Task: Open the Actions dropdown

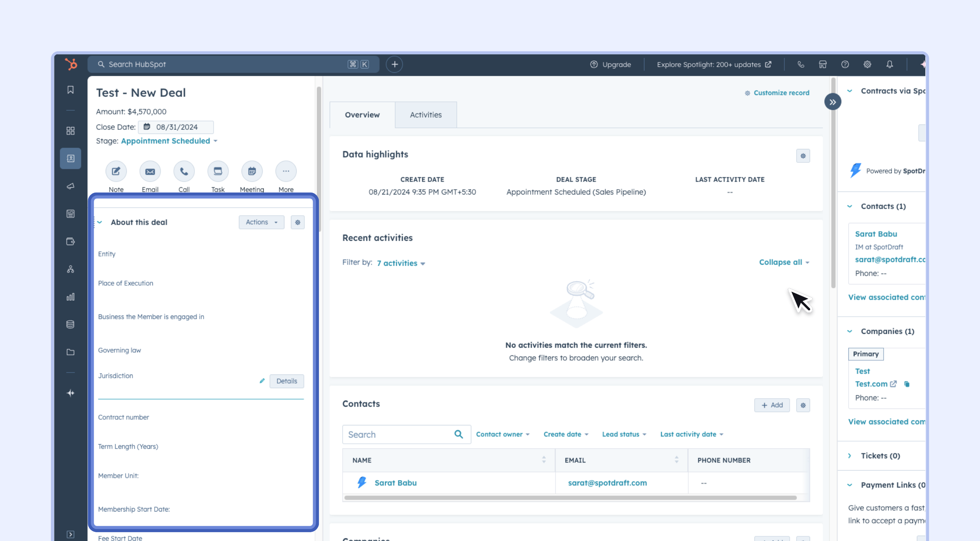Action: click(261, 222)
